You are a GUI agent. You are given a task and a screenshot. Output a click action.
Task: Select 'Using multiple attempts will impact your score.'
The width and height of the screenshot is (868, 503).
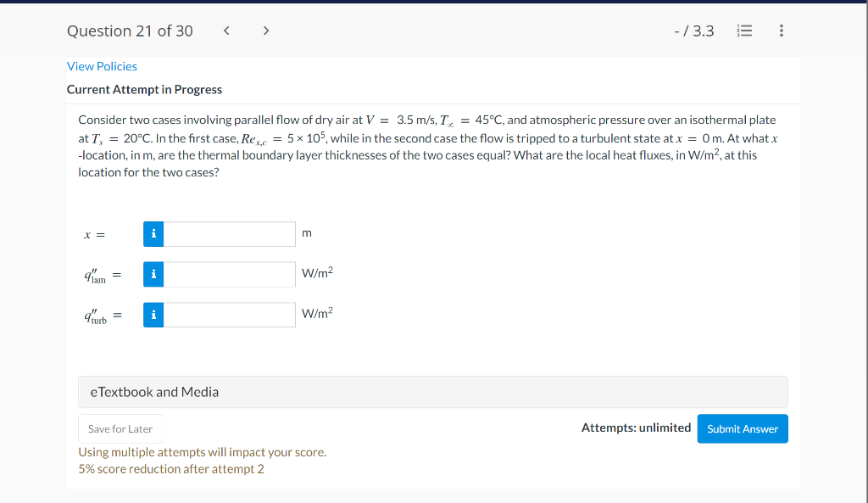pos(202,452)
